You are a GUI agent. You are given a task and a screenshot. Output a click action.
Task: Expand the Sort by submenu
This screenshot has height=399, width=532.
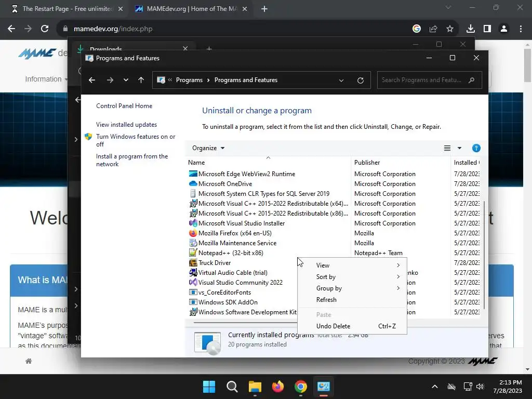[352, 277]
